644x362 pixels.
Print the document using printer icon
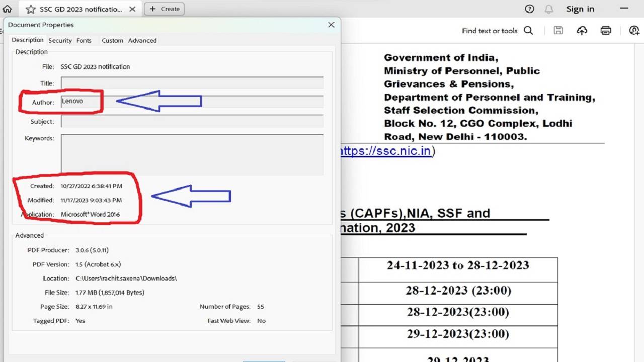(x=606, y=31)
